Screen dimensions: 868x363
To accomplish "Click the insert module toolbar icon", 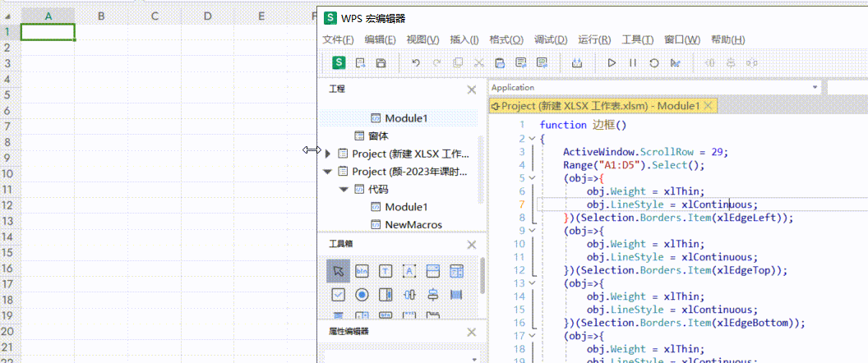I will click(360, 63).
